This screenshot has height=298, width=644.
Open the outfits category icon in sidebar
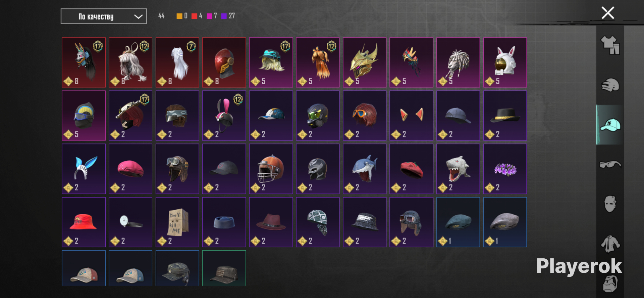610,45
